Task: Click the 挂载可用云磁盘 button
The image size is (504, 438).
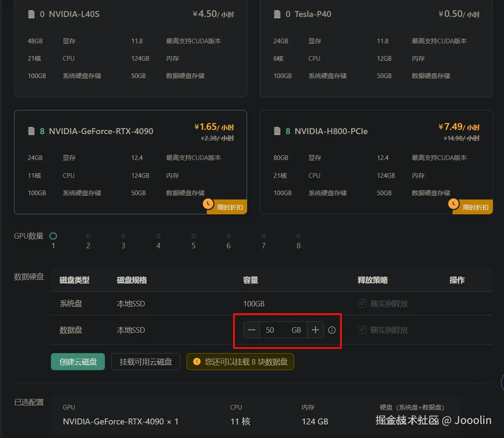Action: coord(146,362)
